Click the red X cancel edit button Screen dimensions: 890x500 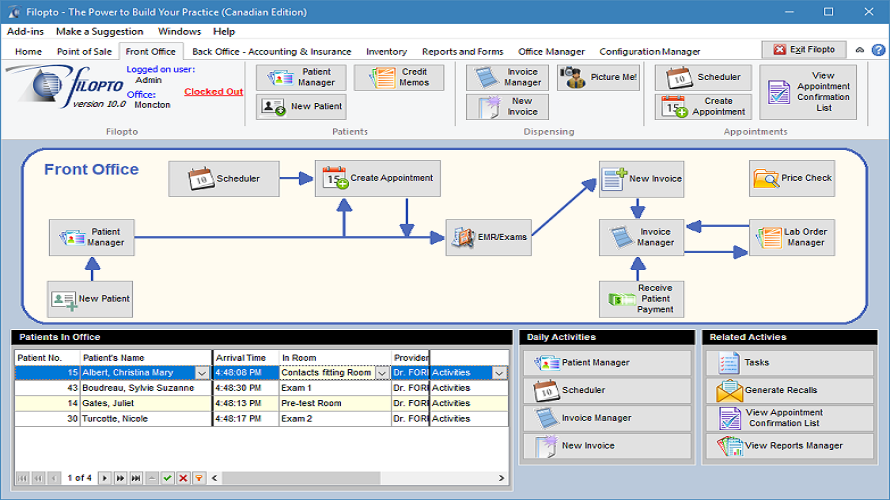183,478
